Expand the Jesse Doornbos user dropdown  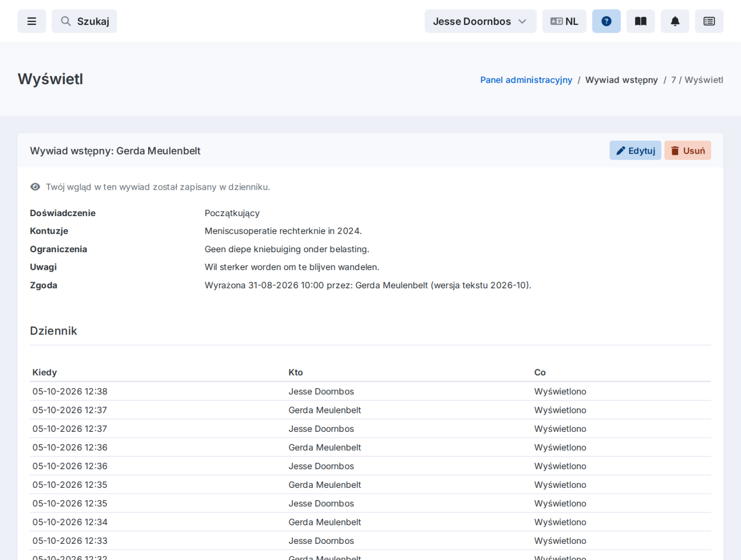(480, 21)
